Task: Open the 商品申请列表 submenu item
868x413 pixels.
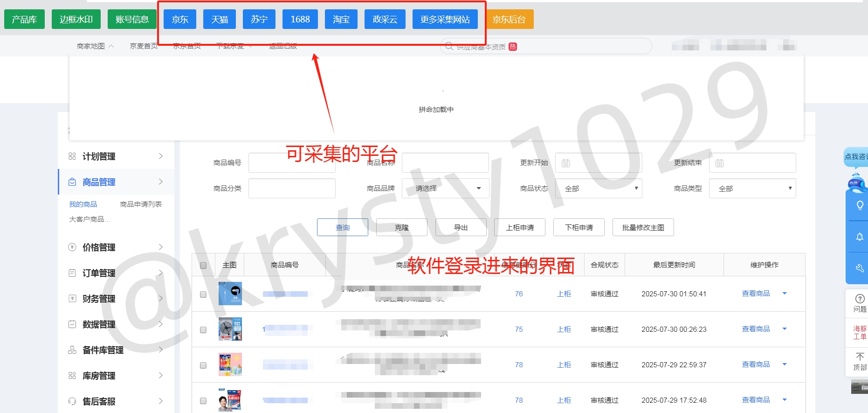Action: click(141, 204)
